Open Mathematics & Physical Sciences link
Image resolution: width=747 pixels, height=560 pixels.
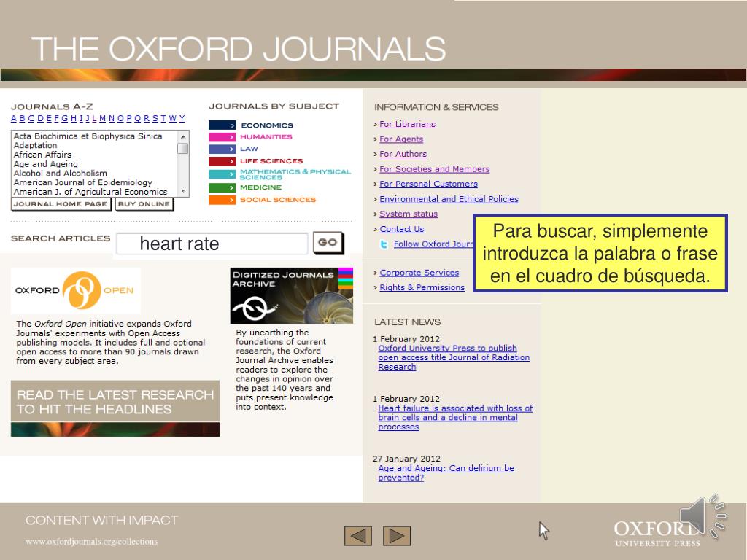point(295,174)
